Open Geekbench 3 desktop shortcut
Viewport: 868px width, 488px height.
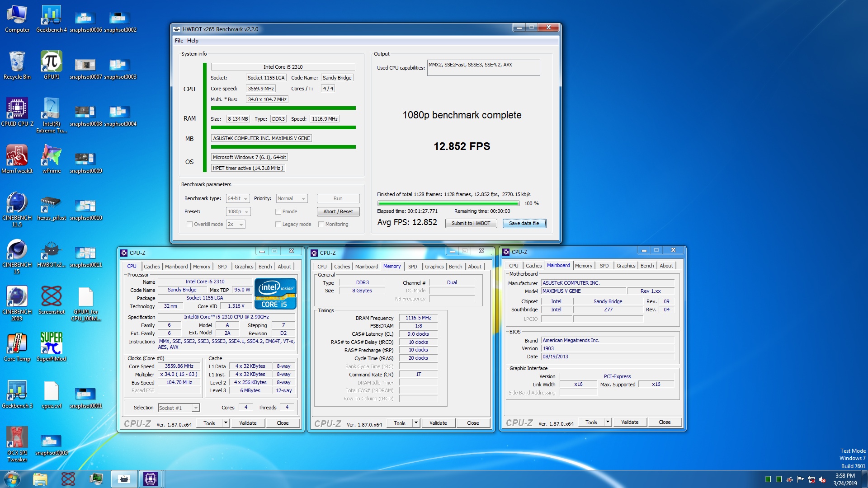point(17,394)
